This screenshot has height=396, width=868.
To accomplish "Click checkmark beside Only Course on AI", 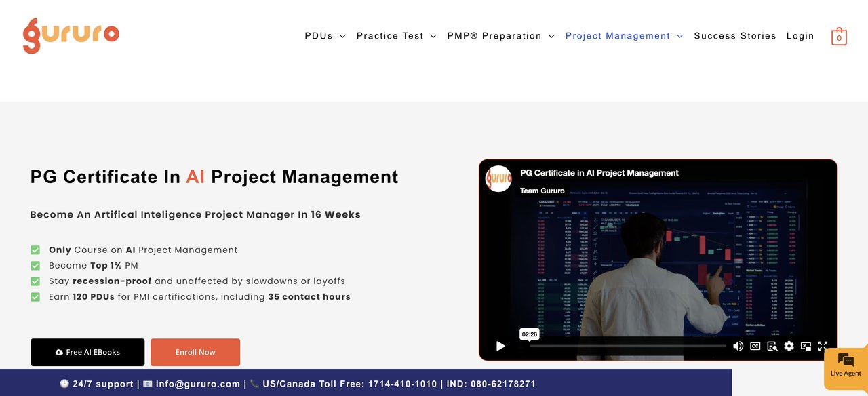I will point(35,250).
